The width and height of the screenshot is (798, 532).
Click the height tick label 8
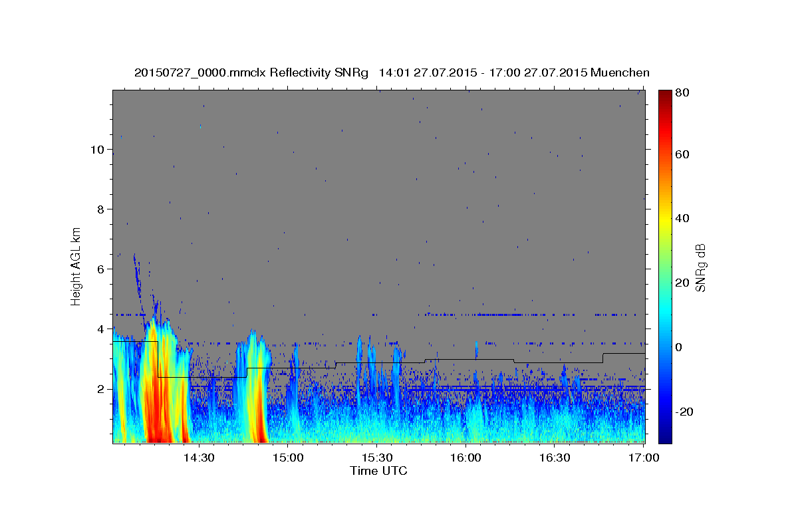(x=100, y=209)
